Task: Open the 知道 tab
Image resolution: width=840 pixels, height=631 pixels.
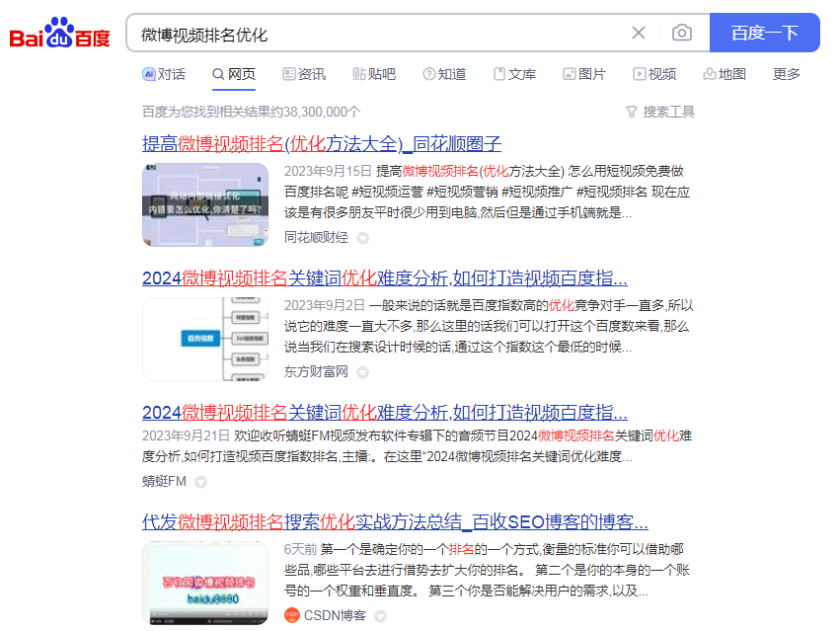Action: [444, 74]
